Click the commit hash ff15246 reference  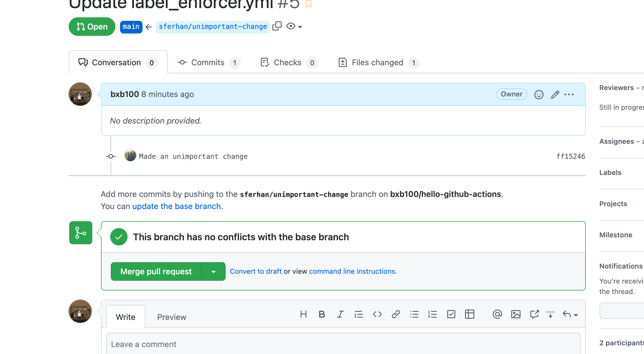570,156
